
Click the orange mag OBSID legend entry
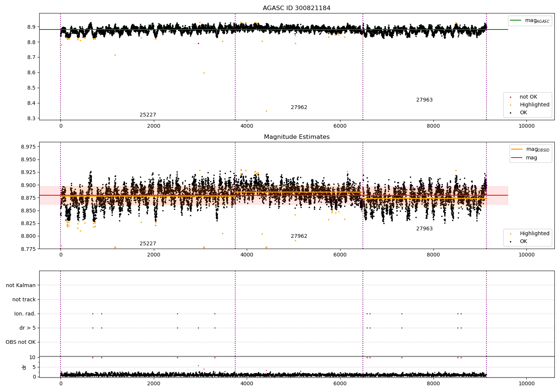point(531,149)
